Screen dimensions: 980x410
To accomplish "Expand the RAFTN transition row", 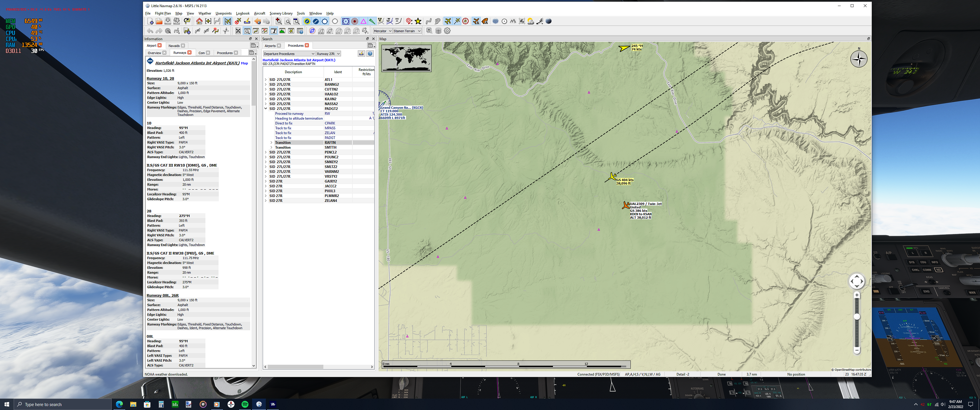I will (271, 143).
